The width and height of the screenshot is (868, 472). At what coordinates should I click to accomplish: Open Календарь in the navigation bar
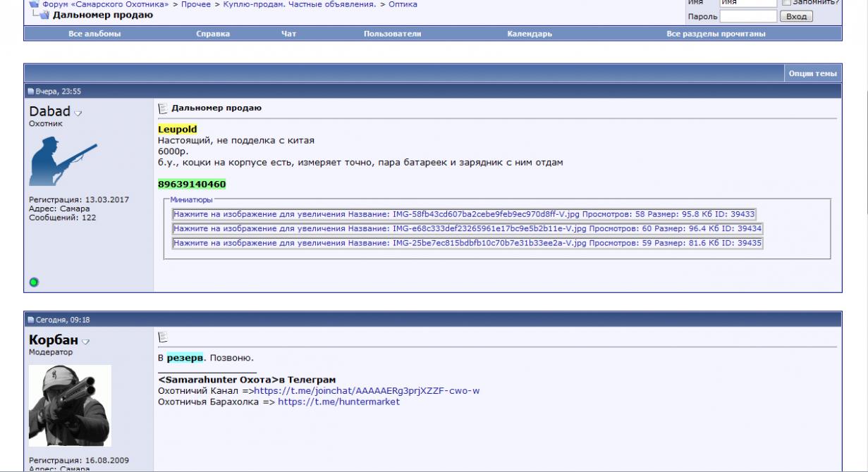tap(530, 34)
